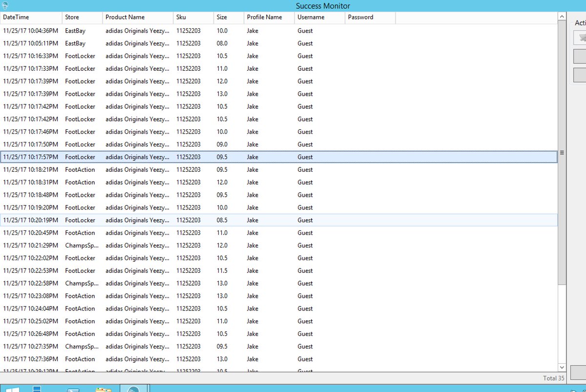Click size 09.0 in the 10:17:50PM row

click(222, 144)
